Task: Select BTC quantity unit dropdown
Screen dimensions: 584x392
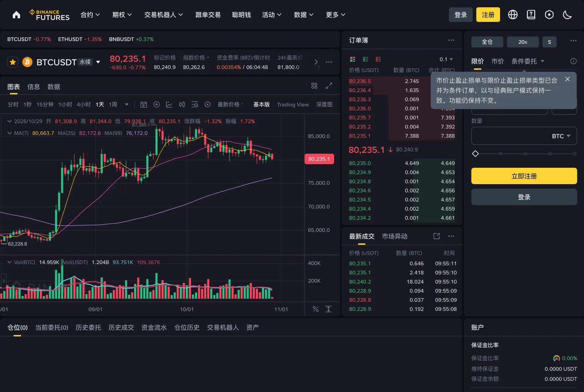Action: pyautogui.click(x=561, y=136)
